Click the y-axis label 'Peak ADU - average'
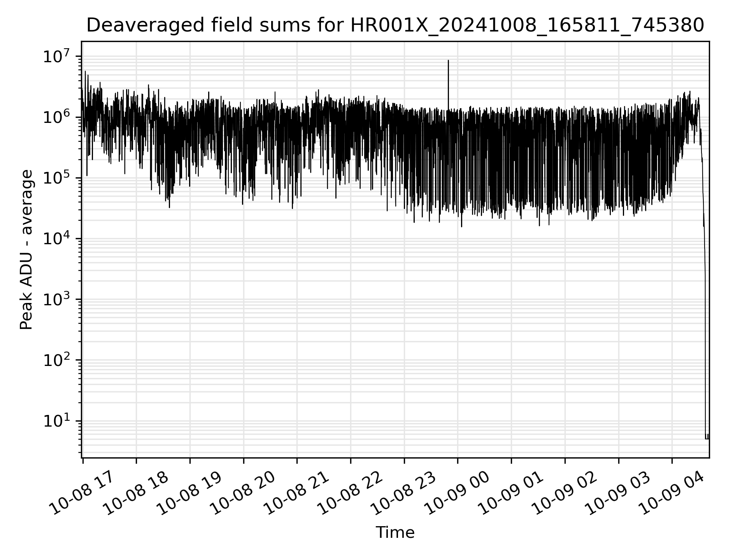The image size is (747, 560). point(26,250)
